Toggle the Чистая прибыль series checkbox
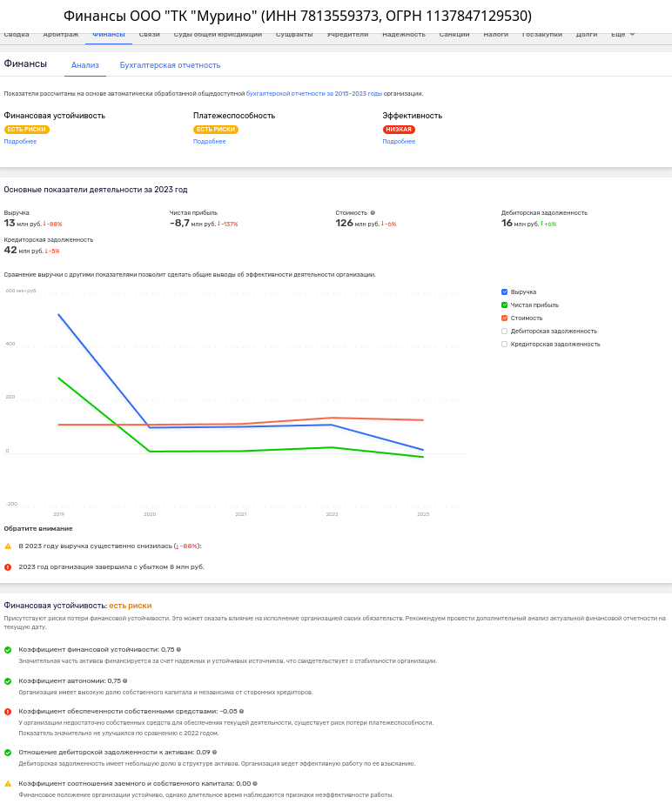Image resolution: width=672 pixels, height=804 pixels. [x=505, y=305]
